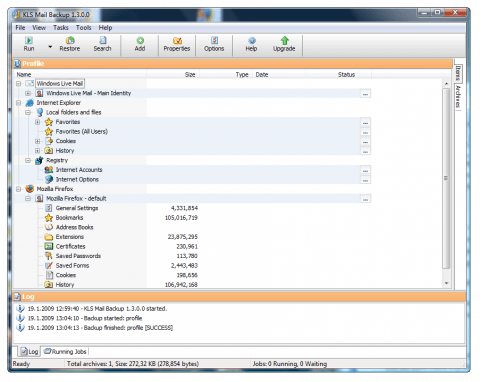This screenshot has height=382, width=480.
Task: Collapse the Registry node
Action: point(28,160)
